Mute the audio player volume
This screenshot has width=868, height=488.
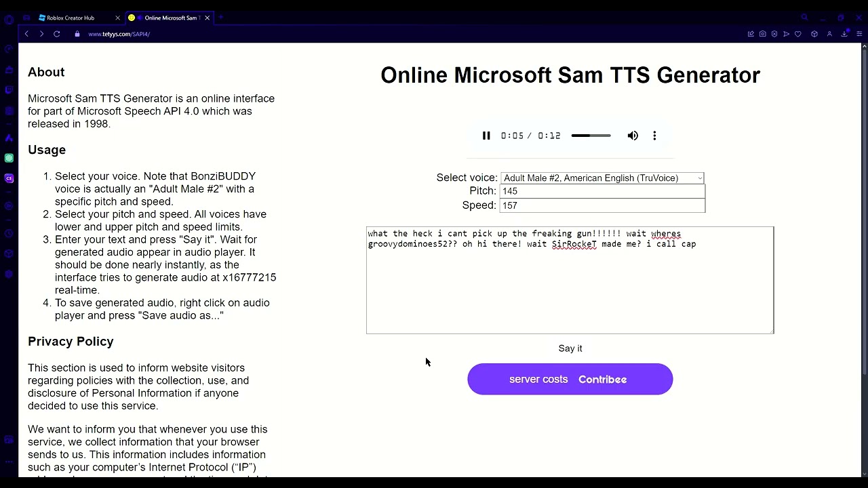[633, 136]
